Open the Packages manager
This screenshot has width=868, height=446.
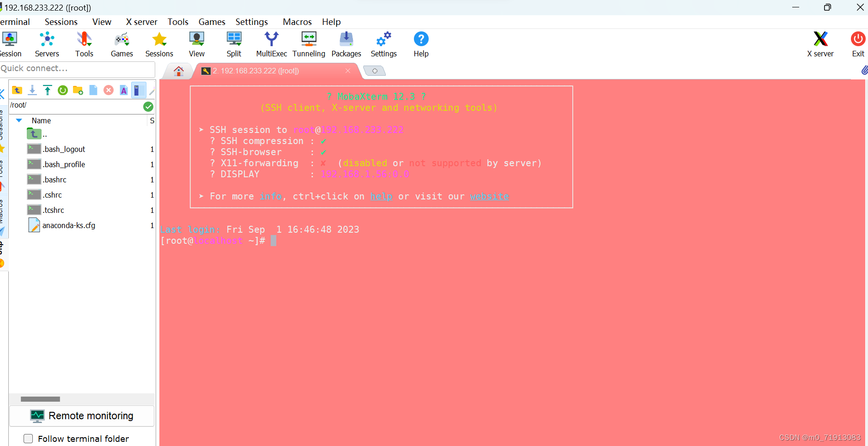tap(346, 44)
